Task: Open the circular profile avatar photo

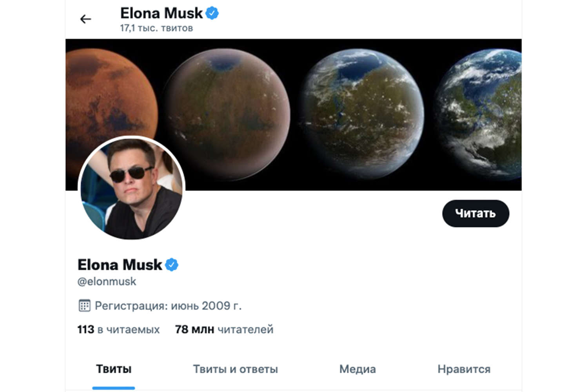Action: [131, 188]
